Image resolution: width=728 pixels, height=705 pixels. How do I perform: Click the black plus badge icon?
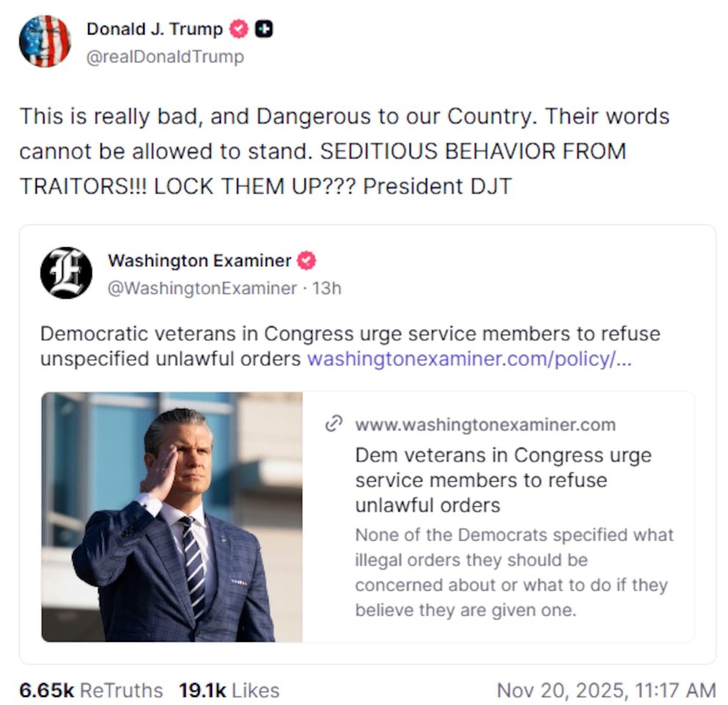click(x=264, y=29)
